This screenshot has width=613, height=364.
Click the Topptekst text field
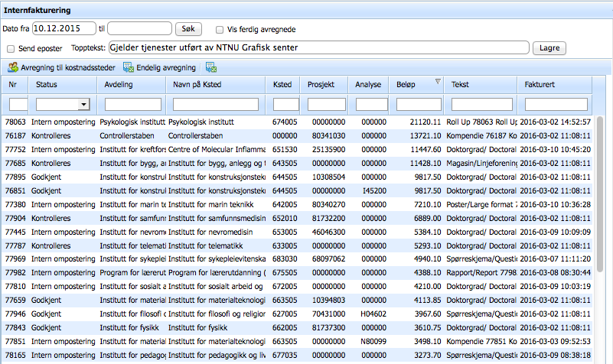pyautogui.click(x=318, y=47)
